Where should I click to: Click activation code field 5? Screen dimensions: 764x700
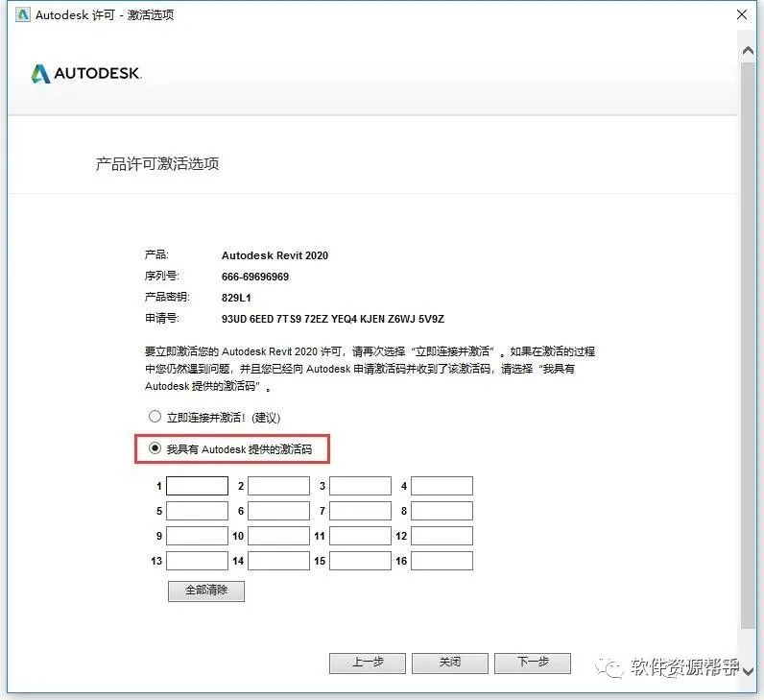tap(197, 511)
